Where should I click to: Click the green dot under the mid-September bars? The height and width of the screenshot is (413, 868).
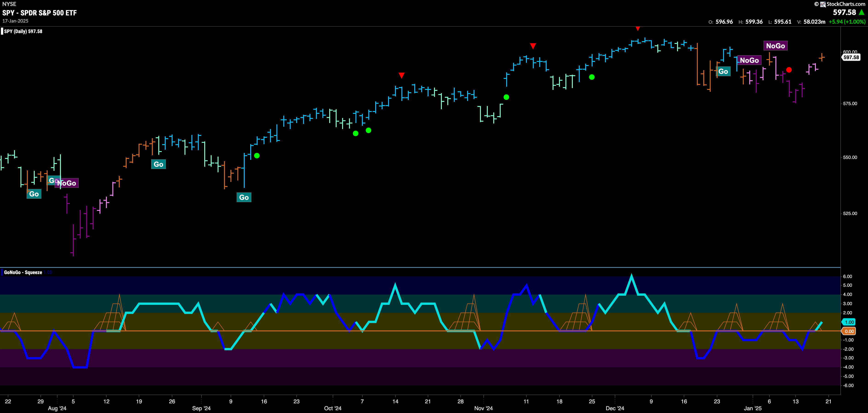(257, 156)
